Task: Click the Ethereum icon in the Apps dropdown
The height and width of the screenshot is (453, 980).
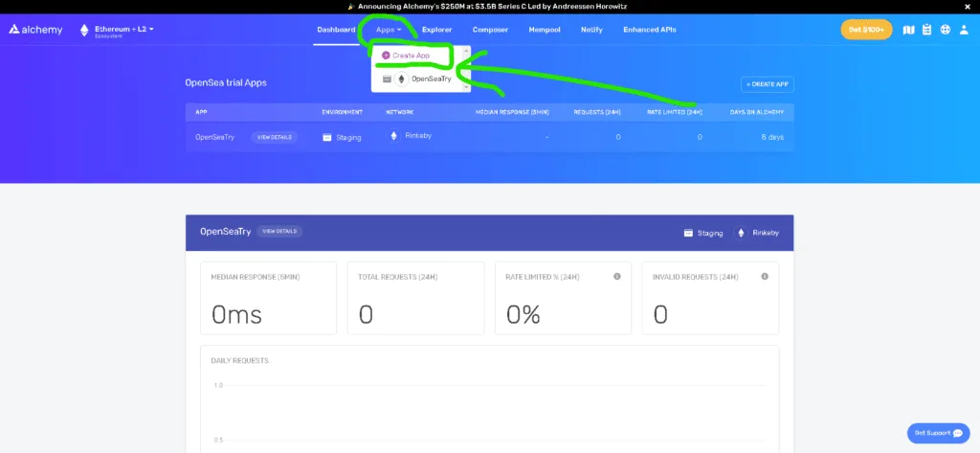Action: coord(401,79)
